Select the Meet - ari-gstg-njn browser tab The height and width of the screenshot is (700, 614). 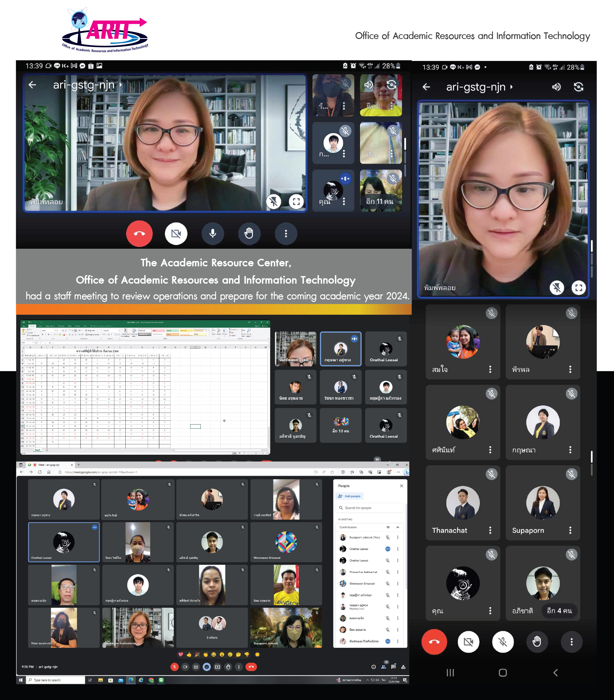pyautogui.click(x=50, y=465)
